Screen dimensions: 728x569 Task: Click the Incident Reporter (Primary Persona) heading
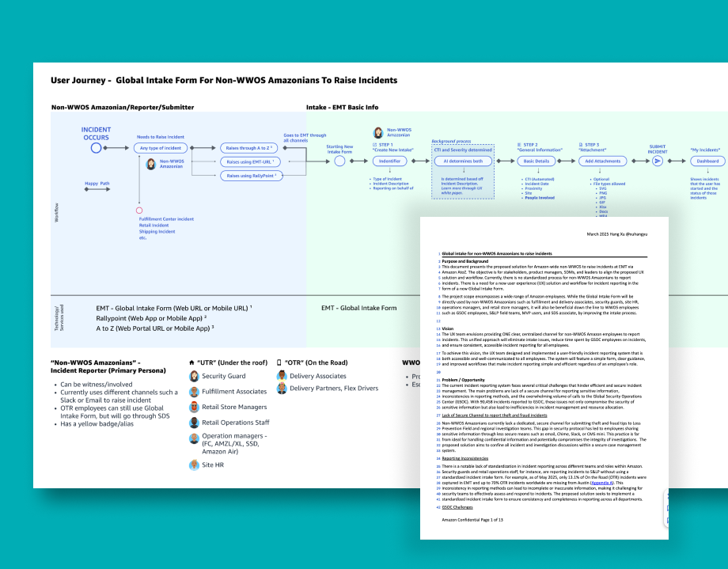pos(108,370)
